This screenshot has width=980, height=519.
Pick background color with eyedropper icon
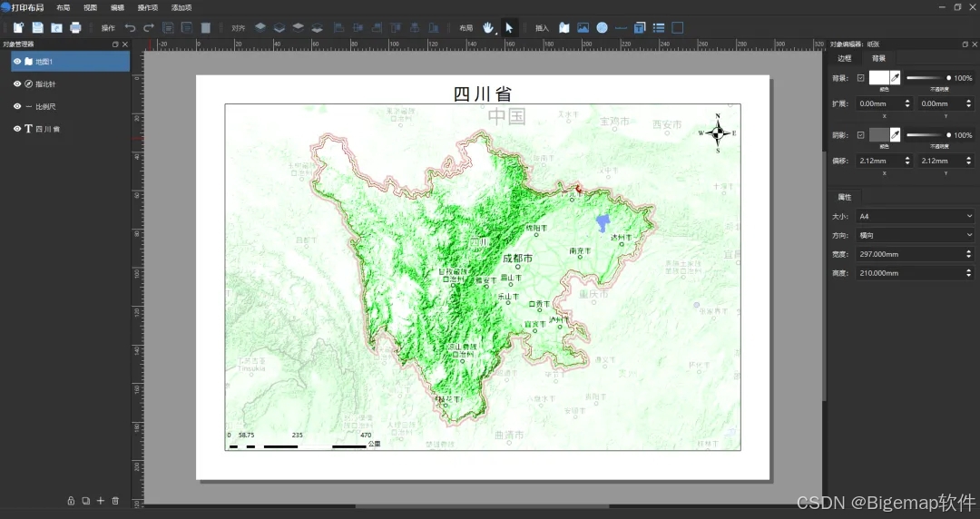coord(896,78)
